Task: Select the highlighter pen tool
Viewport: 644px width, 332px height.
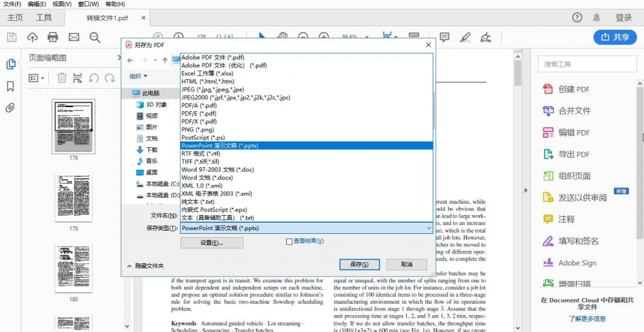Action: (x=465, y=37)
